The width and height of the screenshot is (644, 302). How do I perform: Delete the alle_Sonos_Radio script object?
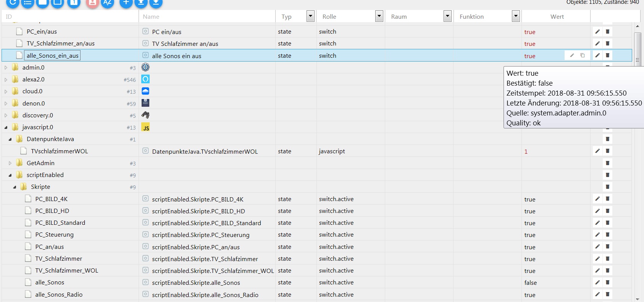coord(607,294)
